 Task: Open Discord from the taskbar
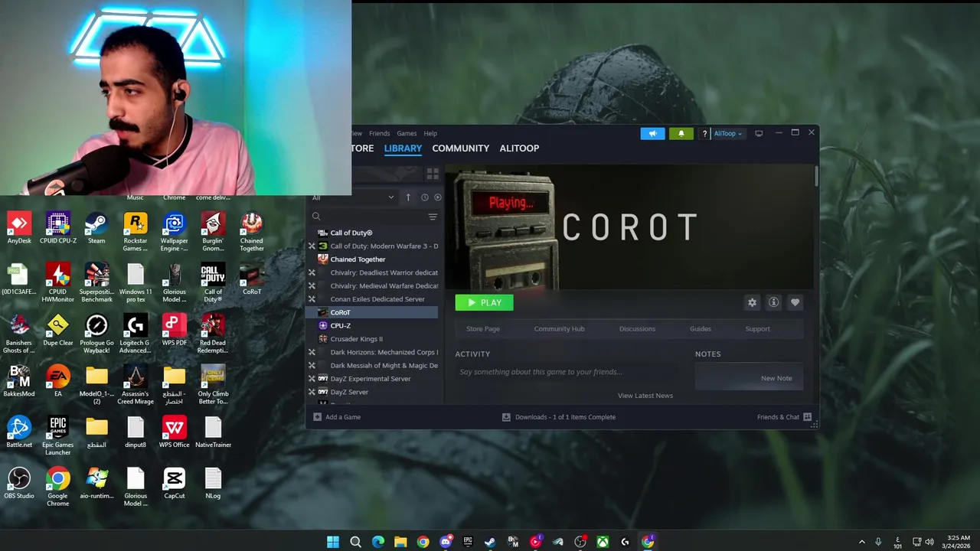click(x=446, y=542)
